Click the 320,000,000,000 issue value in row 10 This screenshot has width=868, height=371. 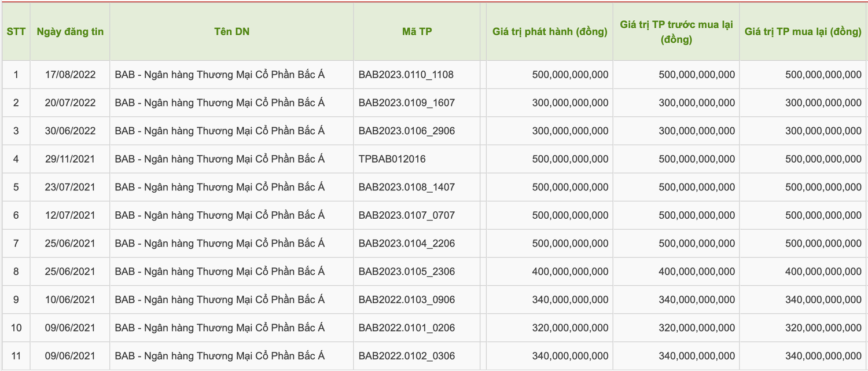(x=571, y=328)
